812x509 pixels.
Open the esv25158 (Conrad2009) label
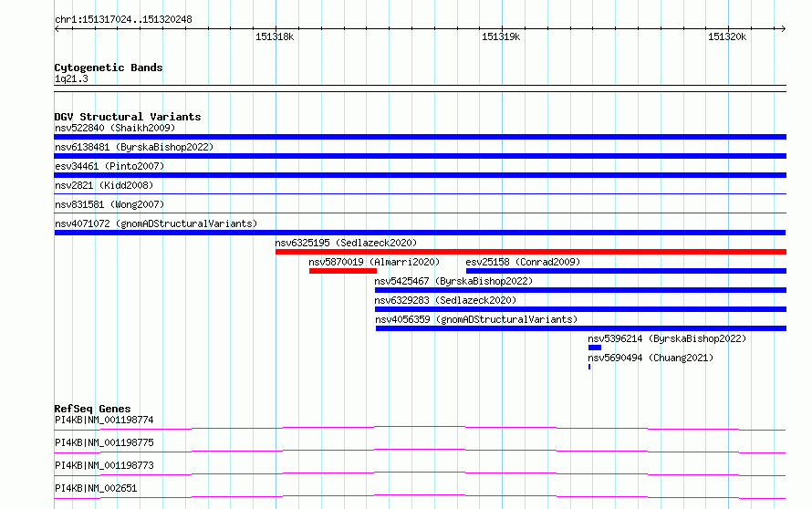click(523, 262)
